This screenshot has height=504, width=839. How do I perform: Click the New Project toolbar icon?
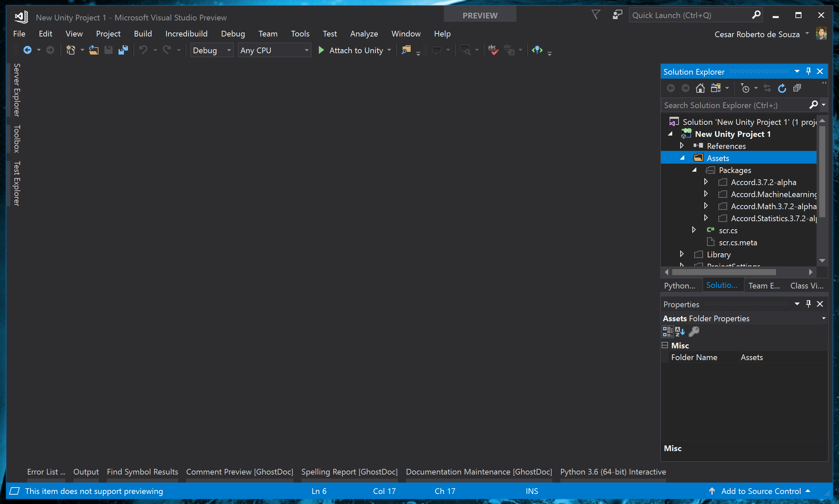pos(70,50)
